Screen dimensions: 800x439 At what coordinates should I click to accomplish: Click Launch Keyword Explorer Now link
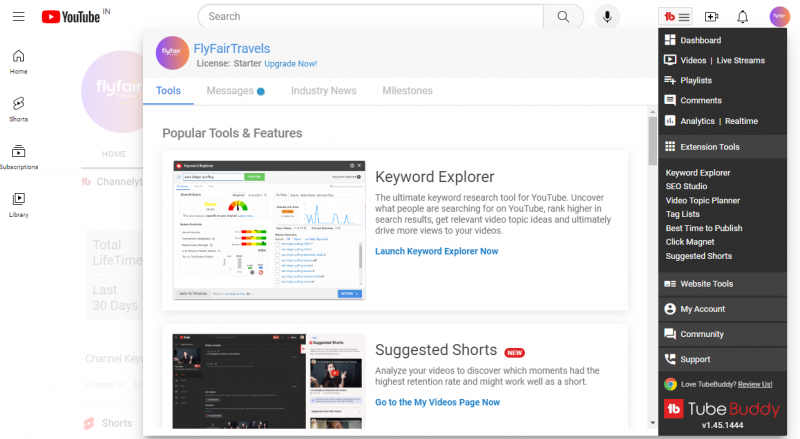tap(436, 251)
